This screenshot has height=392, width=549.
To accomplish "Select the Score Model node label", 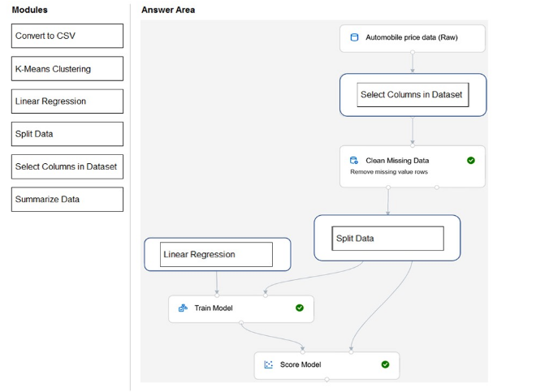I will pyautogui.click(x=300, y=364).
